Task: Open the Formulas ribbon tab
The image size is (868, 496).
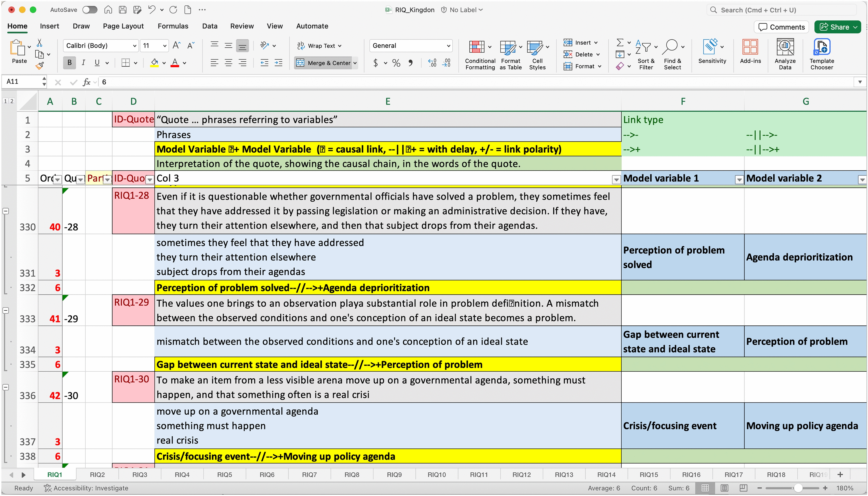Action: 173,26
